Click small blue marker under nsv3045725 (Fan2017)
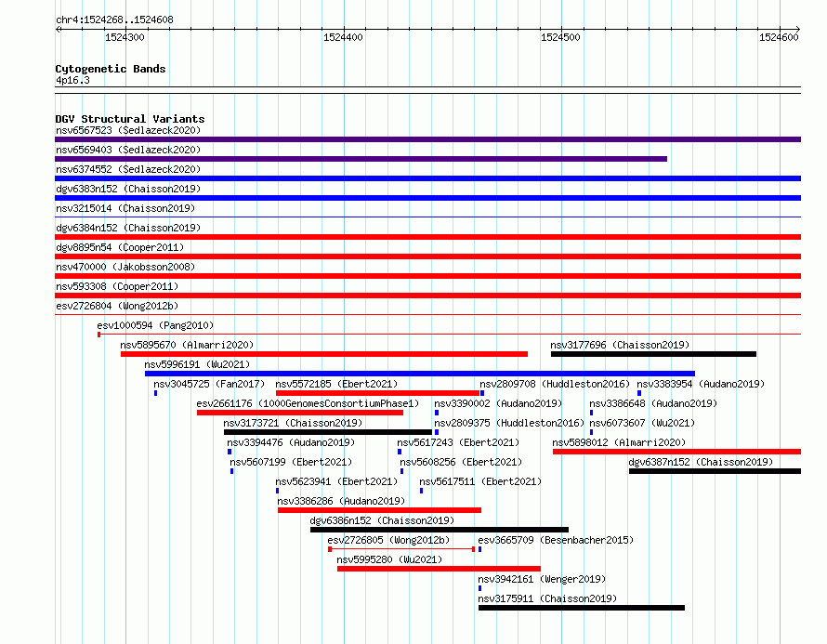 coord(155,393)
